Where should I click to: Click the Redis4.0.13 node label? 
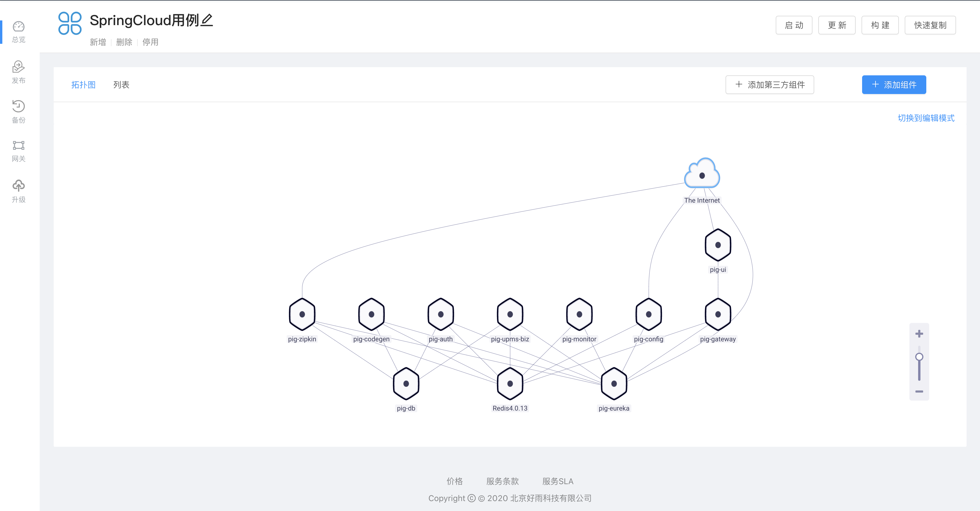coord(510,408)
